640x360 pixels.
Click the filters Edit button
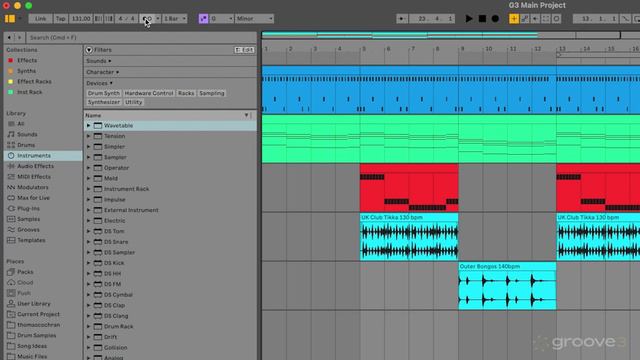[x=244, y=50]
